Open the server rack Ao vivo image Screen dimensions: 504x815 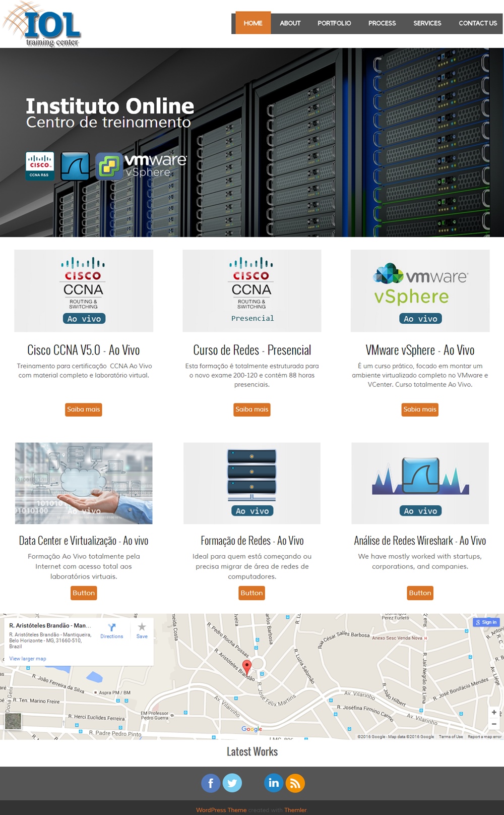point(252,483)
